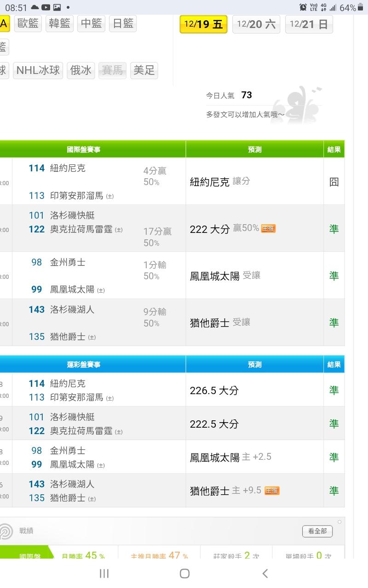Tap 紐約尼克 in 運彩盤 table
Image resolution: width=368 pixels, height=588 pixels.
coord(68,384)
